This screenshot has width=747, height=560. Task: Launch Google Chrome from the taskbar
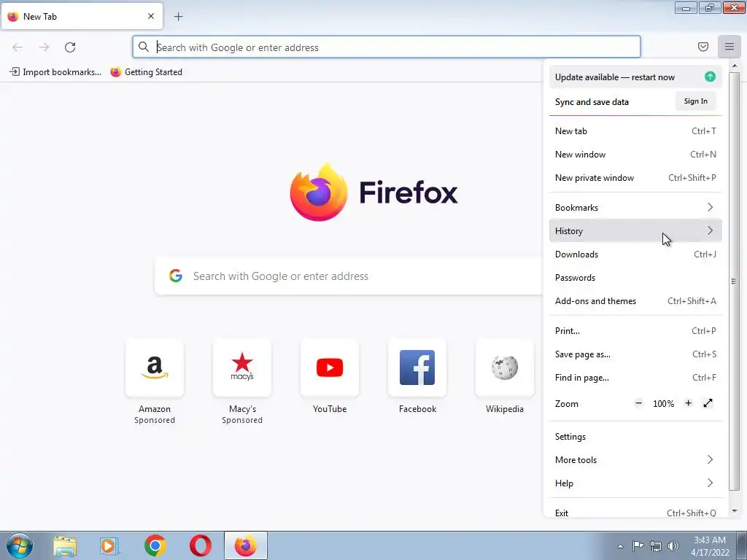[155, 546]
